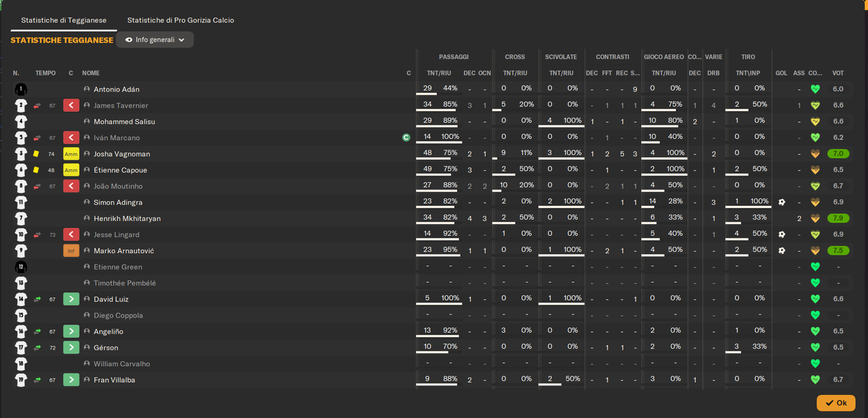Switch to Statistiche di Pro Gorizia Calcio tab
868x418 pixels.
tap(180, 20)
